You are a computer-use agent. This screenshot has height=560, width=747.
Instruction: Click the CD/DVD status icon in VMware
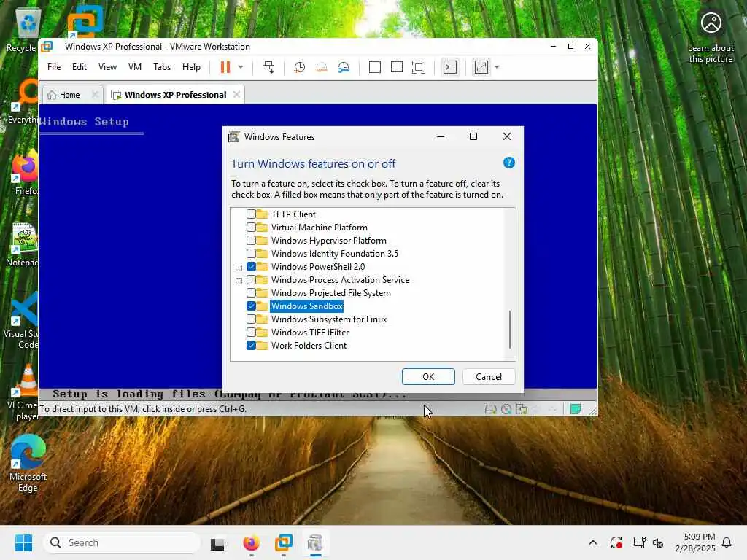click(x=506, y=409)
